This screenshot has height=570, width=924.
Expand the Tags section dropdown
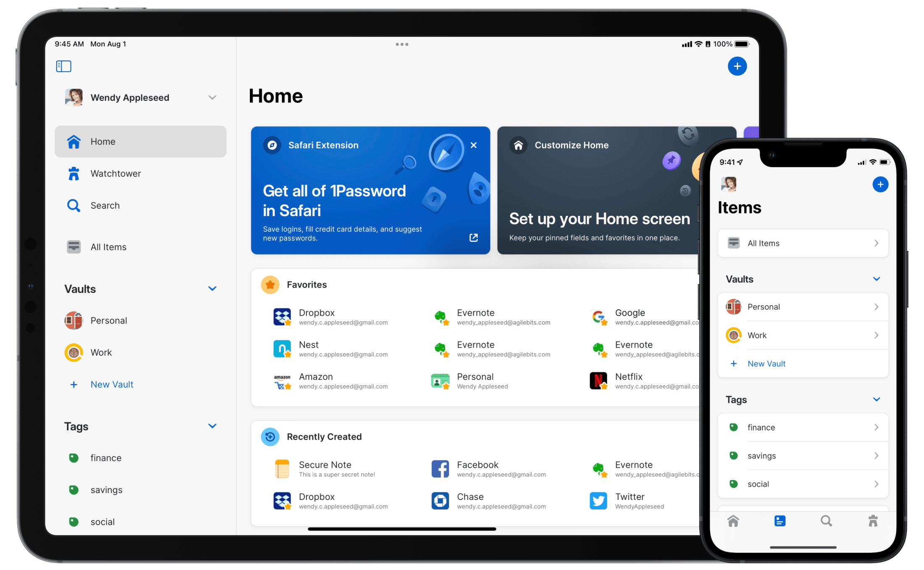pyautogui.click(x=213, y=426)
